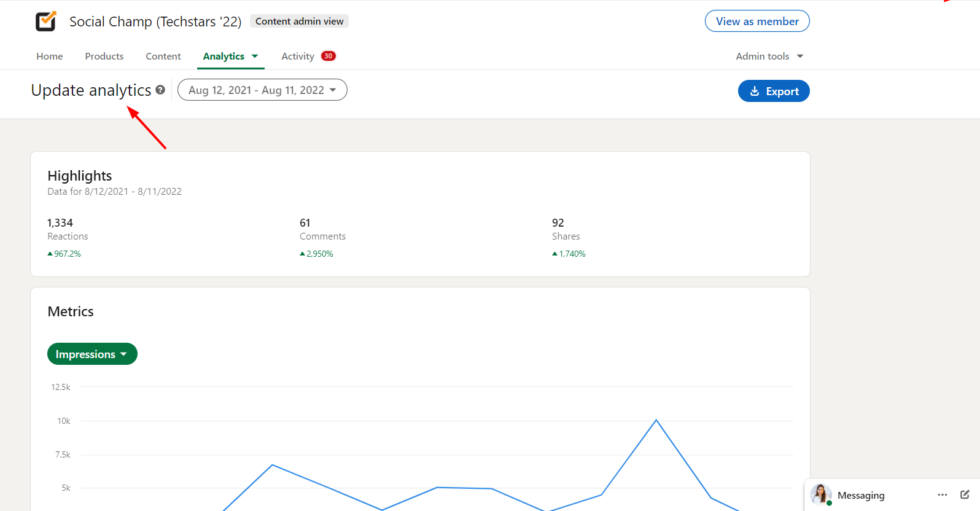Click the 2,950% comments increase indicator
This screenshot has width=980, height=511.
click(x=317, y=254)
